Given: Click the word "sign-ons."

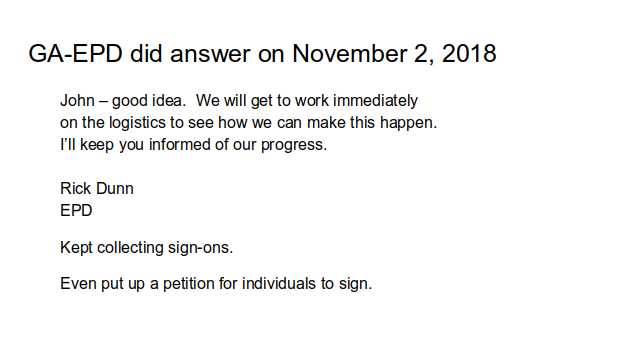Looking at the screenshot, I should tap(200, 248).
